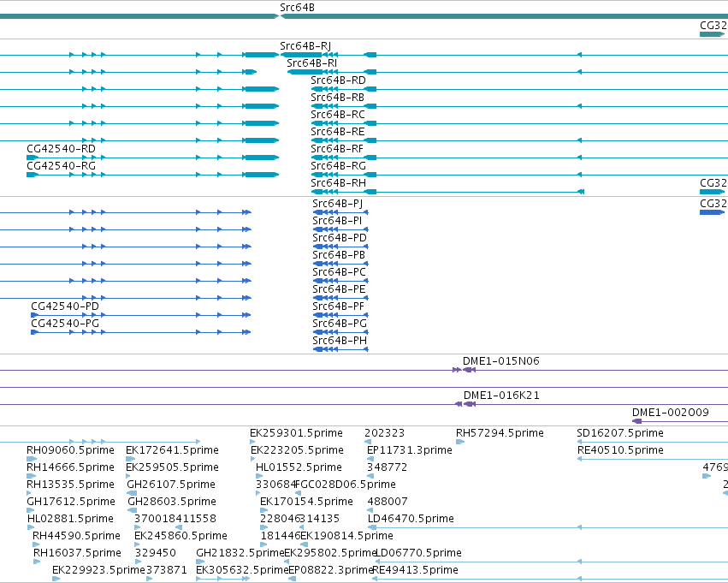The image size is (728, 583).
Task: Select the Src64B-PG protein label
Action: [x=340, y=324]
